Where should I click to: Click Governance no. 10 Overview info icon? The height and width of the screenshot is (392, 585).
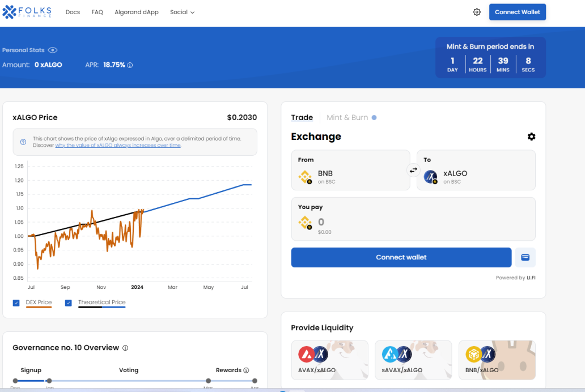(x=125, y=348)
